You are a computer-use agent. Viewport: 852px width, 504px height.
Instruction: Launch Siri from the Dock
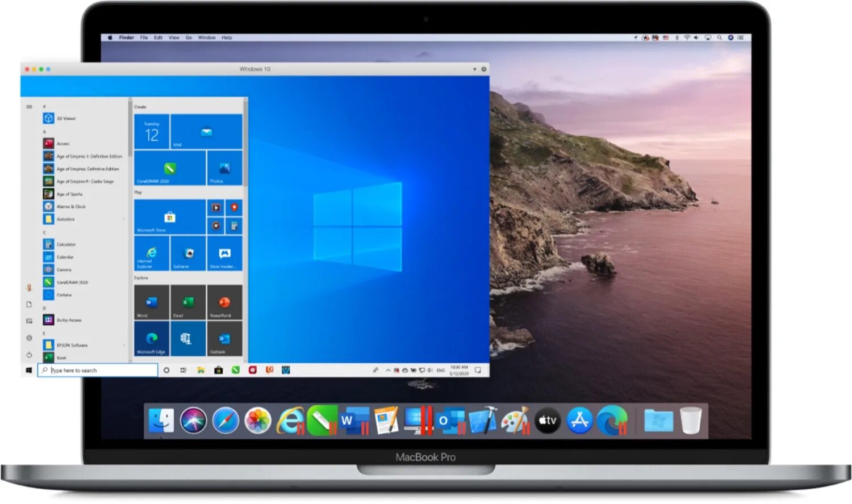[193, 421]
